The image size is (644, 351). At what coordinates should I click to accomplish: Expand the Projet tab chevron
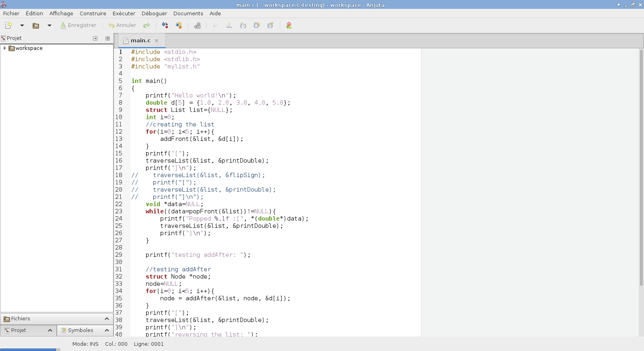[x=50, y=330]
